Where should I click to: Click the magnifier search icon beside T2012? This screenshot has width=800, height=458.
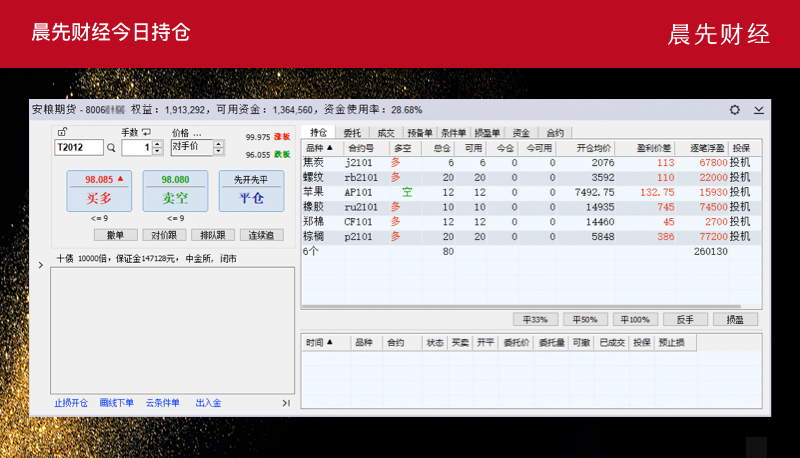coord(111,148)
